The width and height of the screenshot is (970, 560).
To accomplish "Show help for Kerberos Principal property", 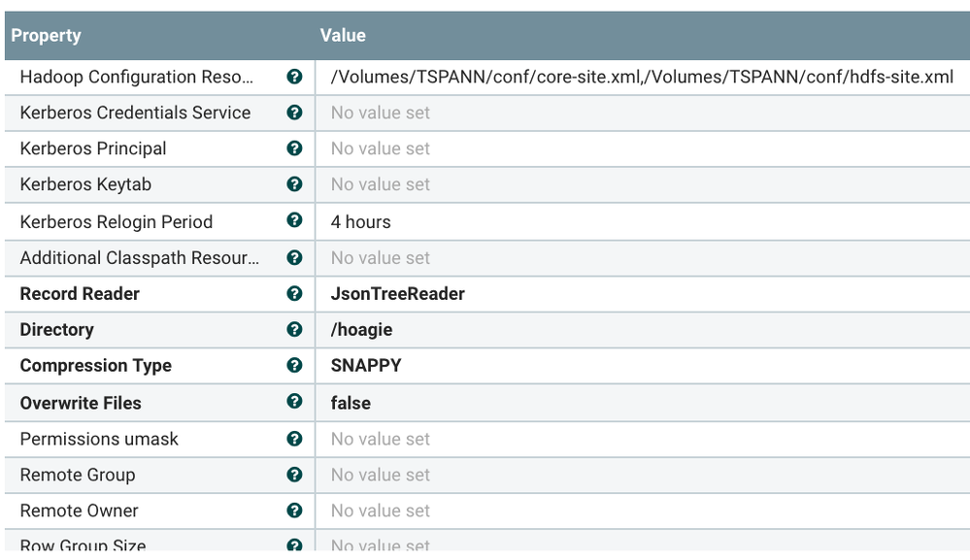I will (295, 148).
